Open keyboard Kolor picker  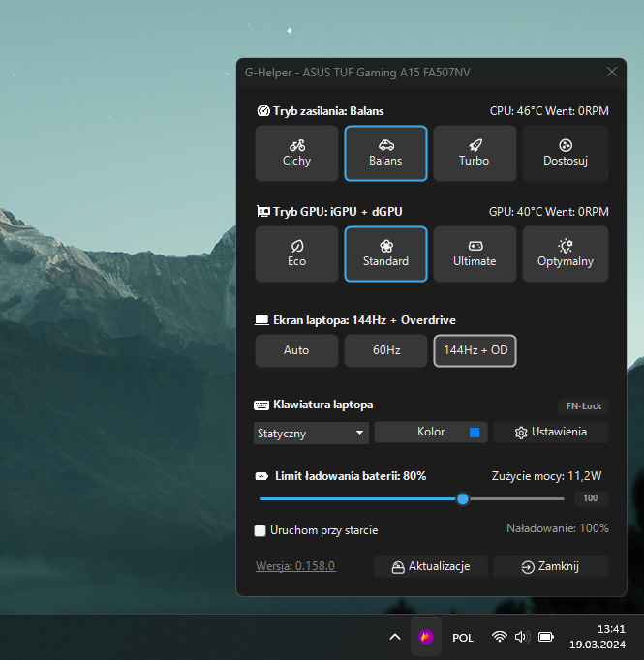click(x=430, y=433)
